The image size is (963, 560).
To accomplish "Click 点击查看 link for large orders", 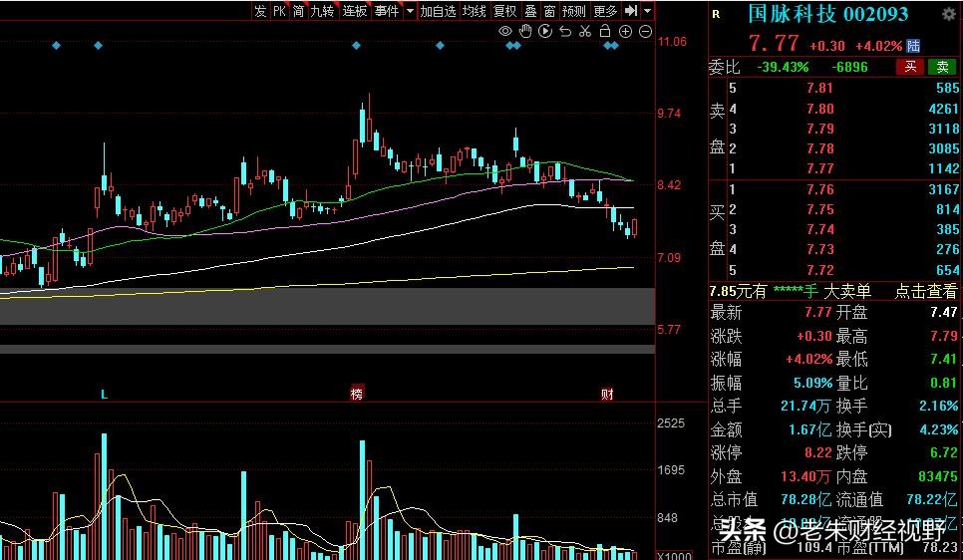I will pos(925,291).
